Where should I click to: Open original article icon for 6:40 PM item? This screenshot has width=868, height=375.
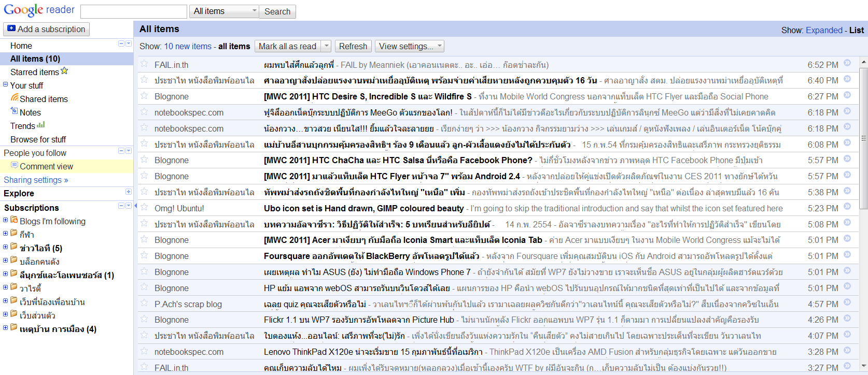[x=847, y=79]
